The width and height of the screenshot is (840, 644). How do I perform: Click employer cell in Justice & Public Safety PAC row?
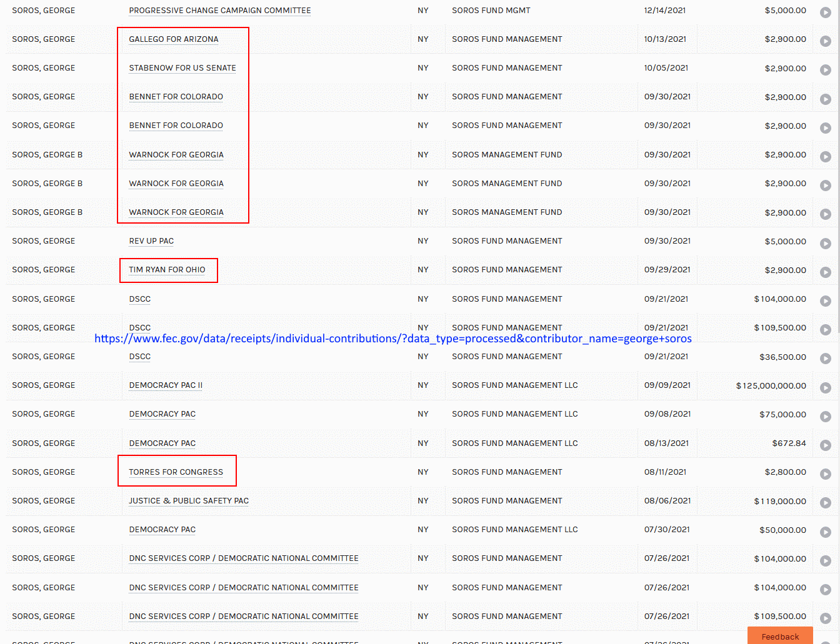tap(507, 501)
